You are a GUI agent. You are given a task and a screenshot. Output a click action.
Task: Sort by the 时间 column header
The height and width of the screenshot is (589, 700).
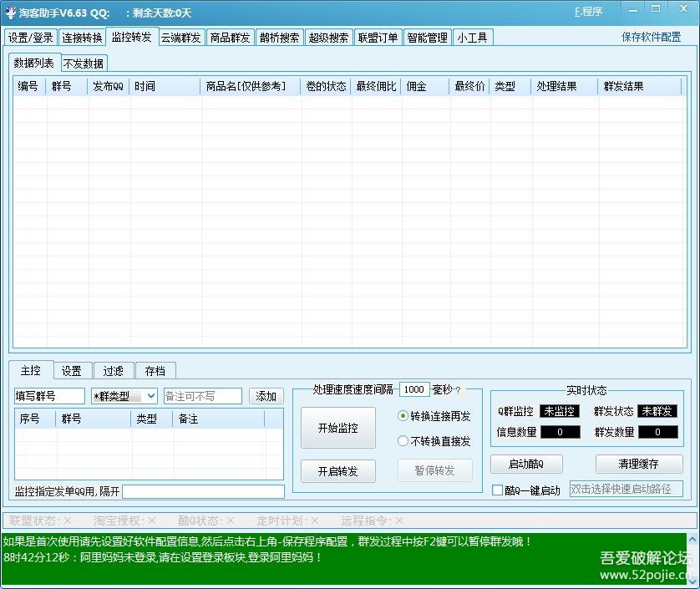coord(165,86)
